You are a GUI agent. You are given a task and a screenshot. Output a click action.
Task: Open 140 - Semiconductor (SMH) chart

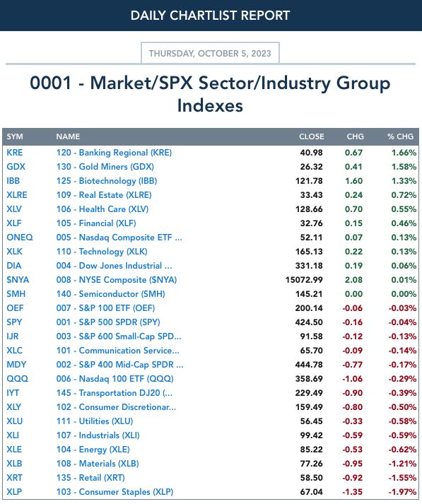[x=110, y=294]
